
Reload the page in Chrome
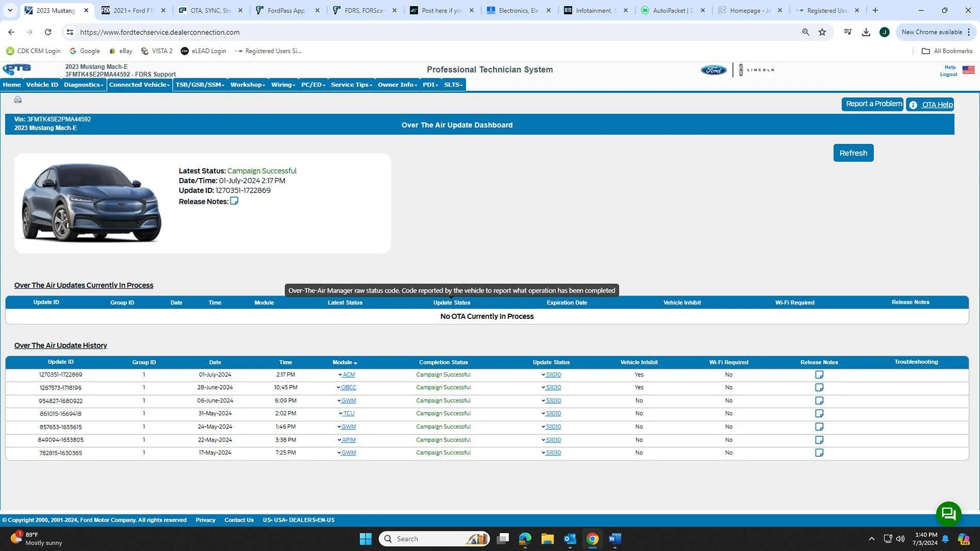click(48, 32)
